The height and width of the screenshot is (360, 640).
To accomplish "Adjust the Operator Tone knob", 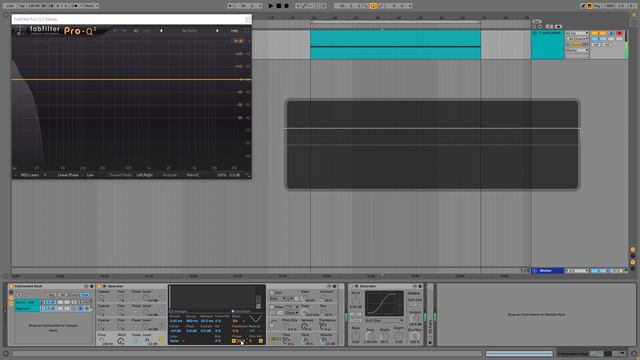I will coord(306,341).
